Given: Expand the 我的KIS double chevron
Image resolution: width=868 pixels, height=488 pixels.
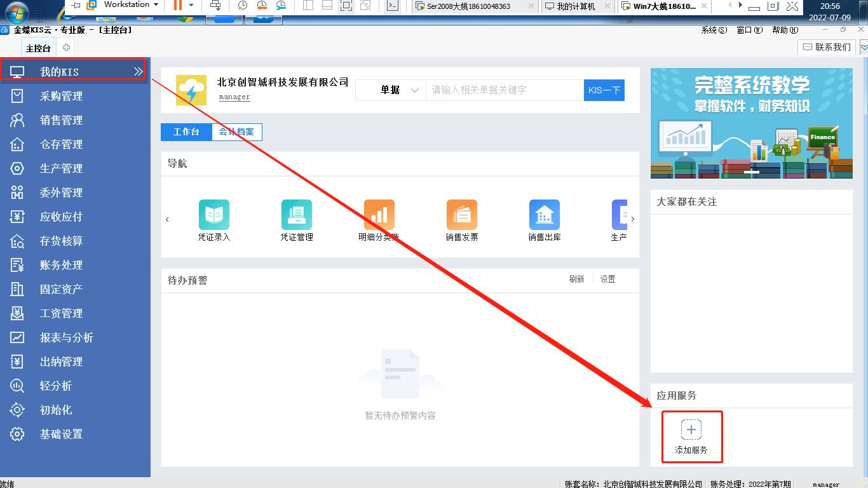Looking at the screenshot, I should pyautogui.click(x=138, y=72).
